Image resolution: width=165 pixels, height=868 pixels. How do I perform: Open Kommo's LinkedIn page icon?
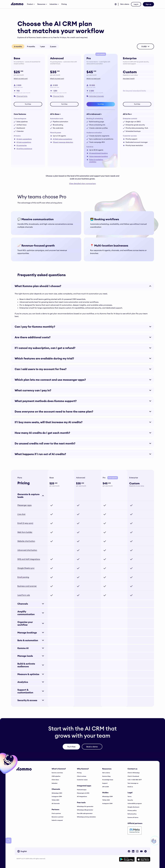133,851
